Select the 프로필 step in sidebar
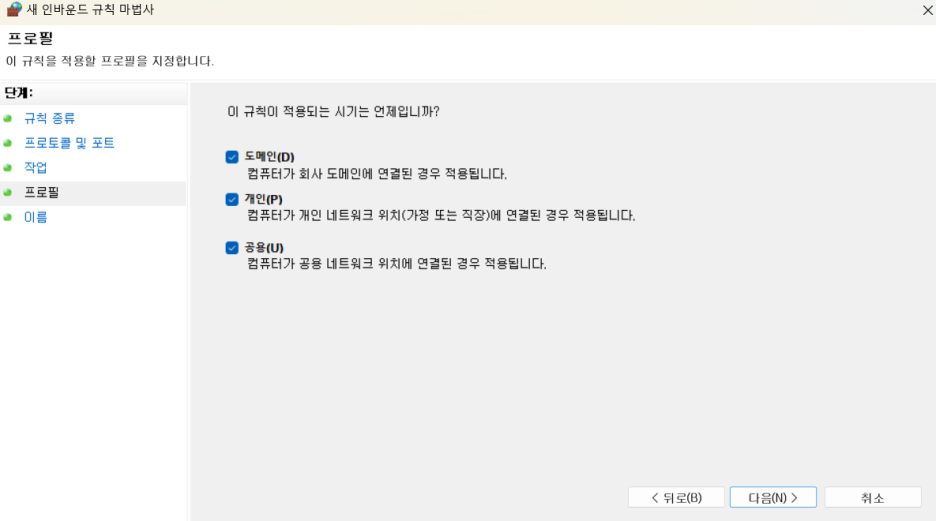 (x=42, y=192)
